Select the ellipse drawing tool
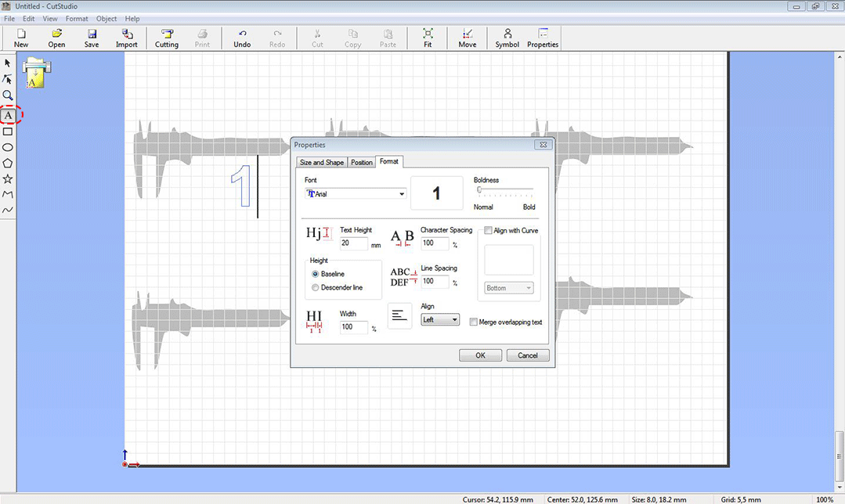The width and height of the screenshot is (845, 504). [8, 147]
